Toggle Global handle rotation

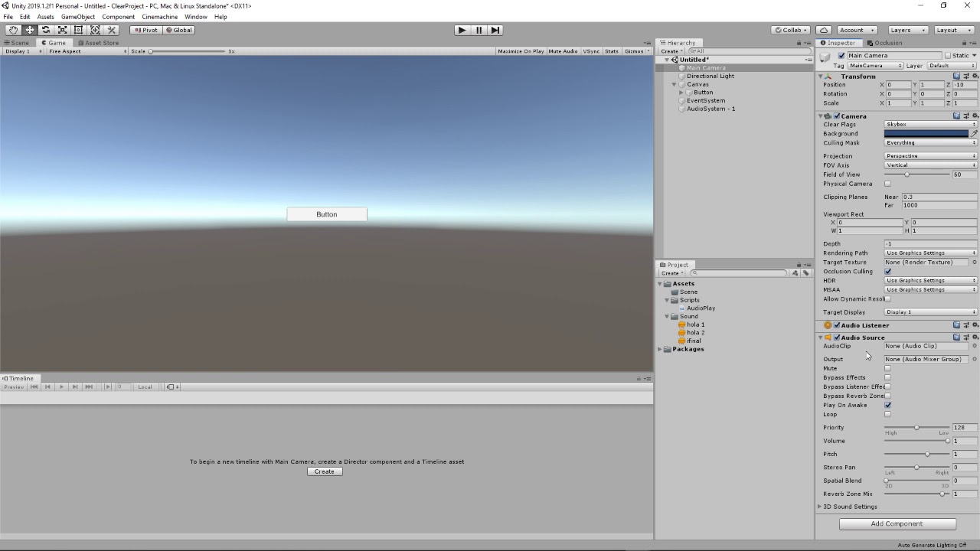click(x=179, y=30)
